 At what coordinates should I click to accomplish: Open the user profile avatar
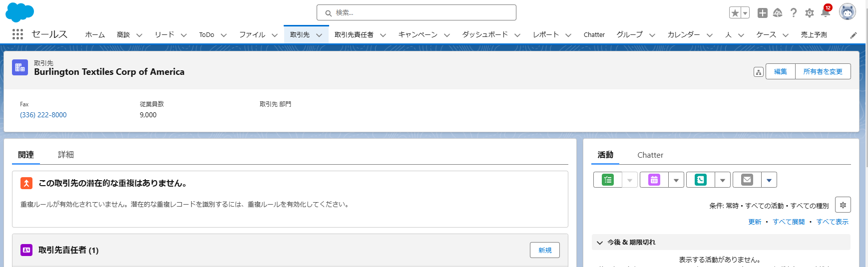847,12
